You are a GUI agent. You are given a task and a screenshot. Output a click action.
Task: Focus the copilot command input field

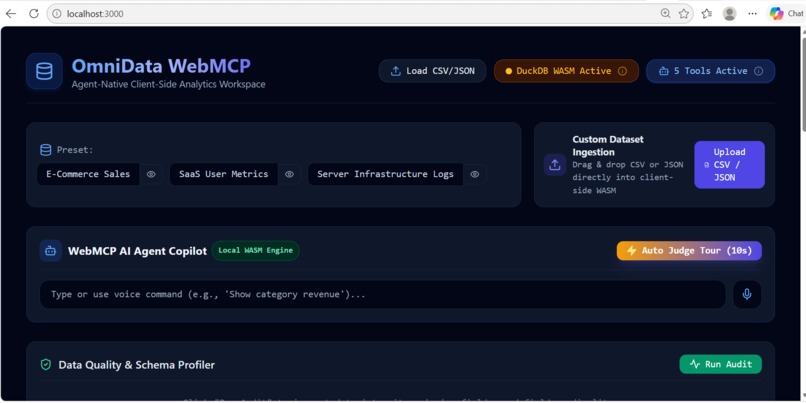coord(383,295)
